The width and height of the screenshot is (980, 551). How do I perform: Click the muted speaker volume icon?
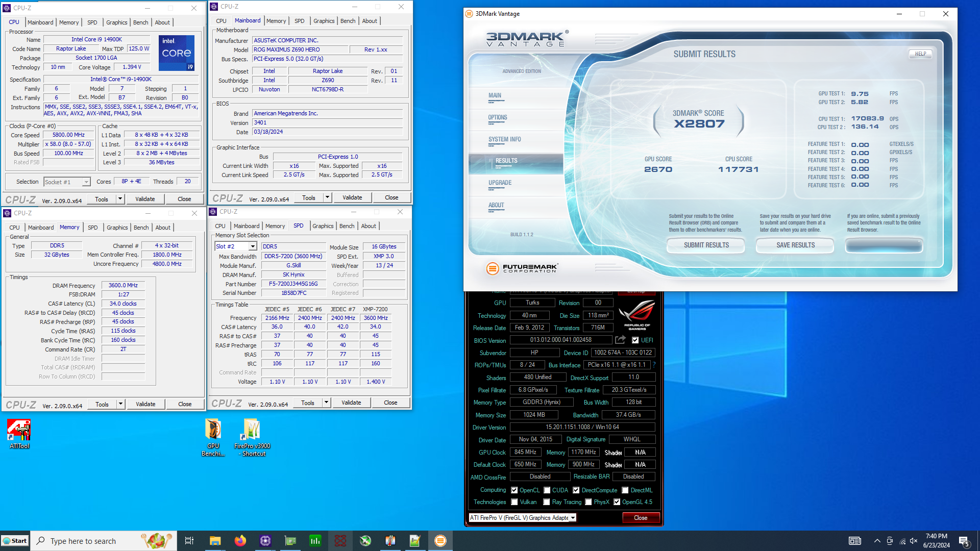914,541
